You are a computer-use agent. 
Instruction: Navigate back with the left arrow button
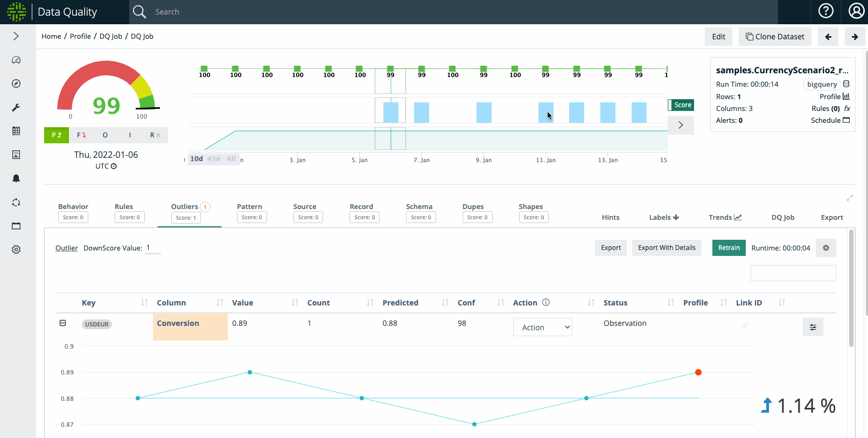(x=828, y=37)
